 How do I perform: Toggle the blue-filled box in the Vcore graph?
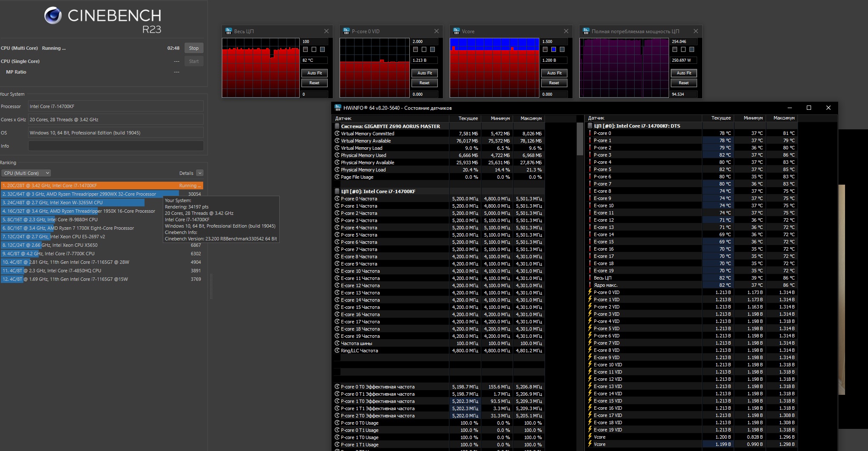pos(553,49)
